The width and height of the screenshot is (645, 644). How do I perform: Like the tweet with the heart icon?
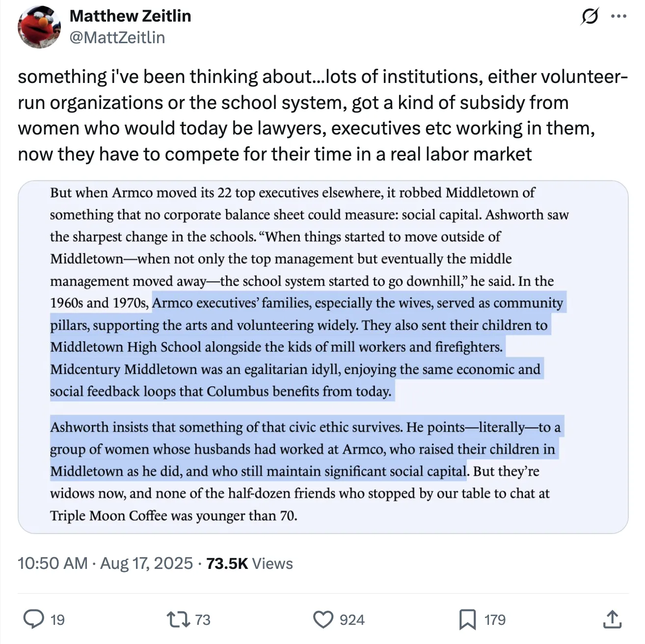(323, 619)
